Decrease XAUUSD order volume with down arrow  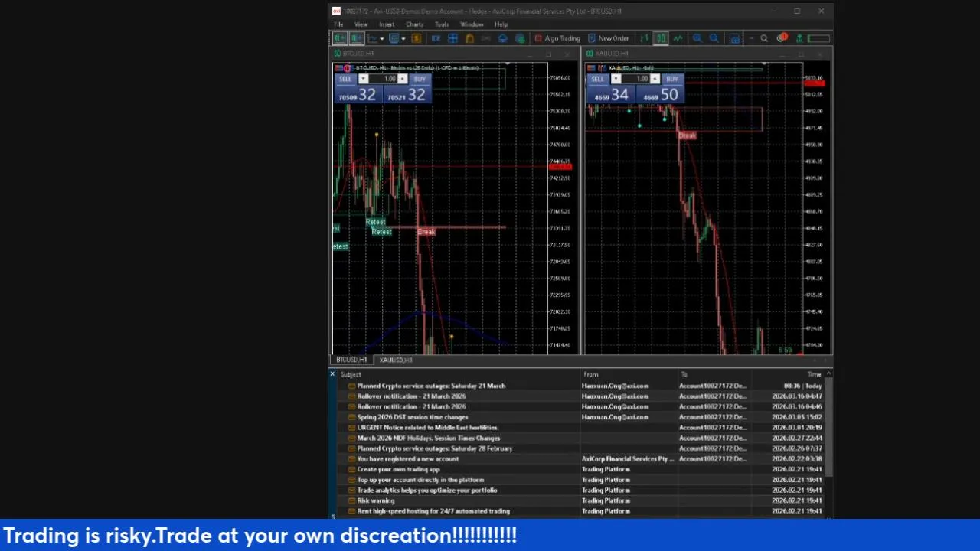[x=616, y=79]
